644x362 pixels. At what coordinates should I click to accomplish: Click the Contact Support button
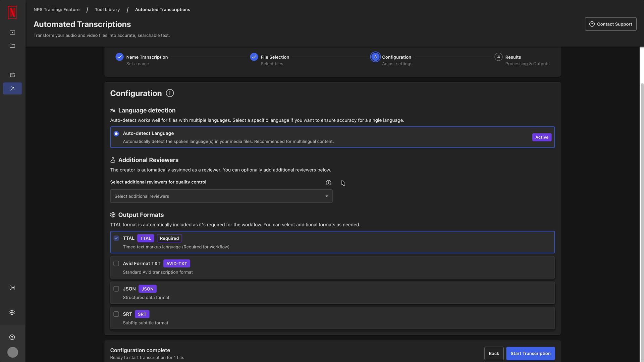coord(610,24)
